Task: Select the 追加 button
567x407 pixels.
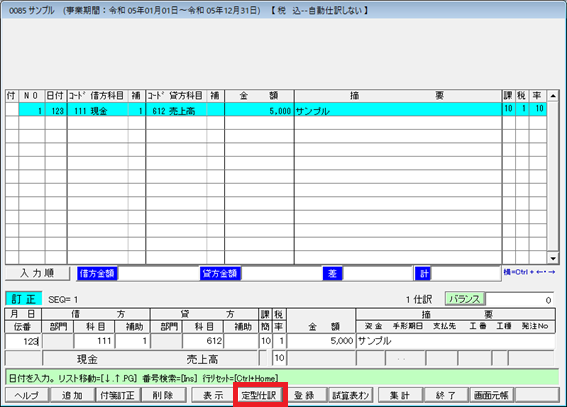Action: [x=72, y=395]
